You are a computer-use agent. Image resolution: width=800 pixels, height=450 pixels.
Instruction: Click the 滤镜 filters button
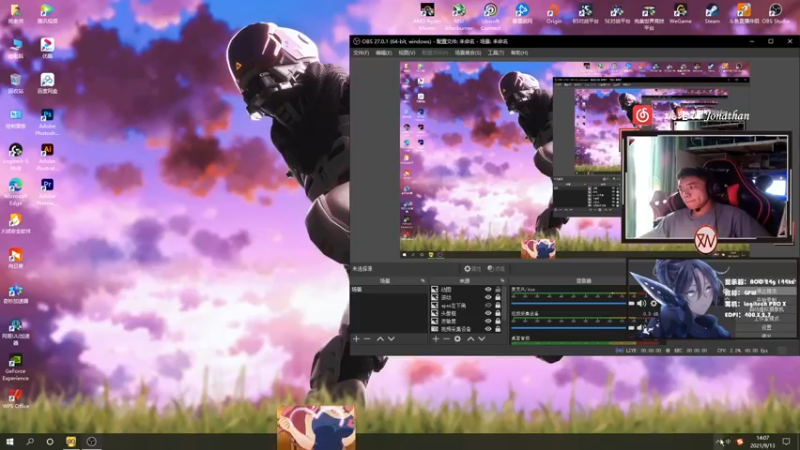coord(496,269)
